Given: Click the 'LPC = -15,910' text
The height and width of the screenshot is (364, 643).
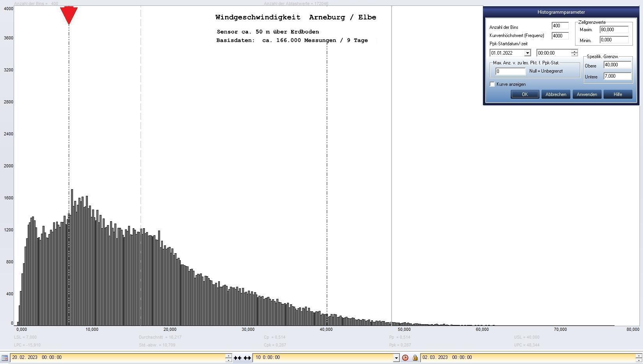Looking at the screenshot, I should pyautogui.click(x=27, y=345).
